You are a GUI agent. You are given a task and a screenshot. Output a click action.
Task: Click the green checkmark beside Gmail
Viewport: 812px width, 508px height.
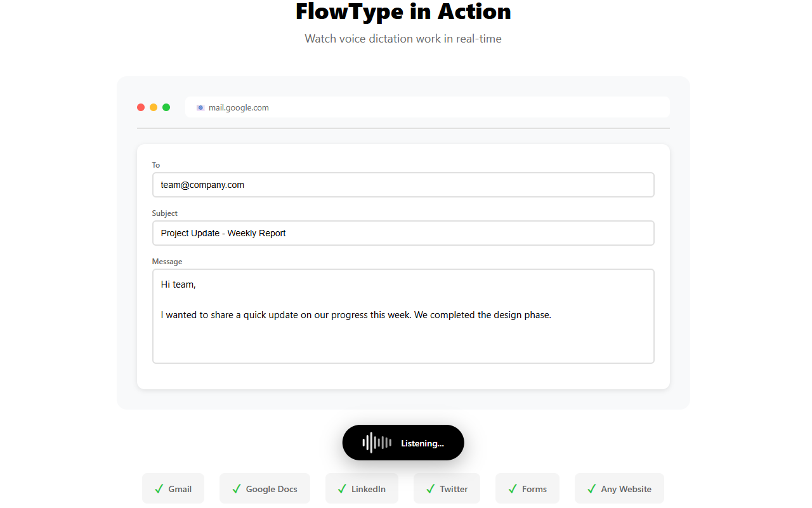[159, 489]
